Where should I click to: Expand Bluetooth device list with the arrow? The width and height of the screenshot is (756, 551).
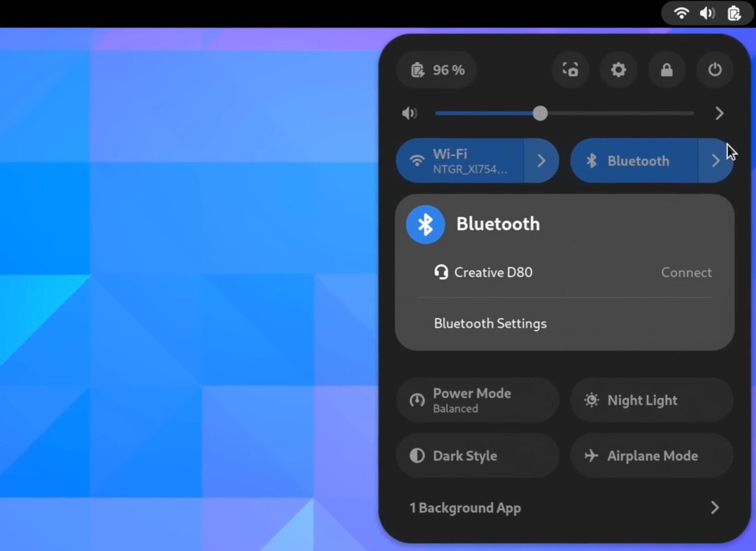pyautogui.click(x=715, y=161)
